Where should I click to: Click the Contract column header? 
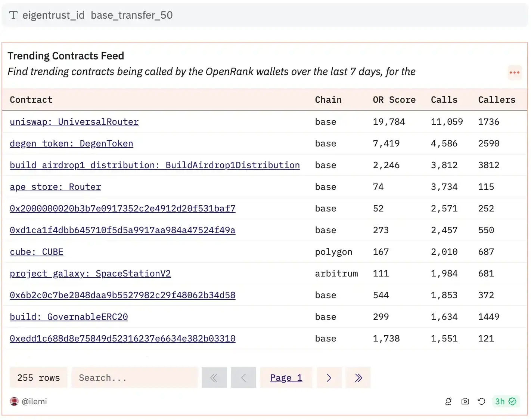click(x=31, y=100)
